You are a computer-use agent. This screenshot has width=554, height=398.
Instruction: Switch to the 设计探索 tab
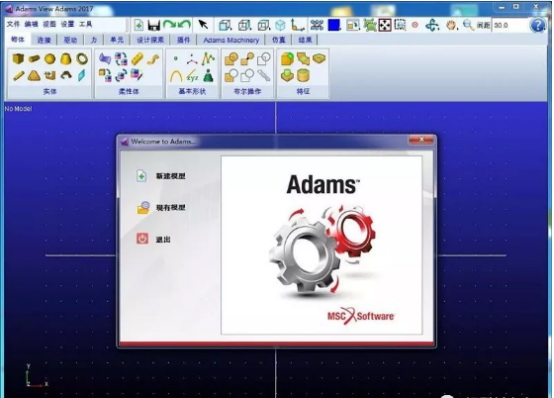pos(150,40)
